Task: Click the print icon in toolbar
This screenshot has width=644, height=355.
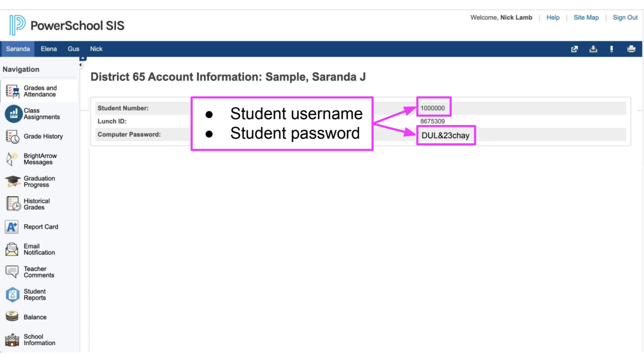Action: [x=631, y=49]
